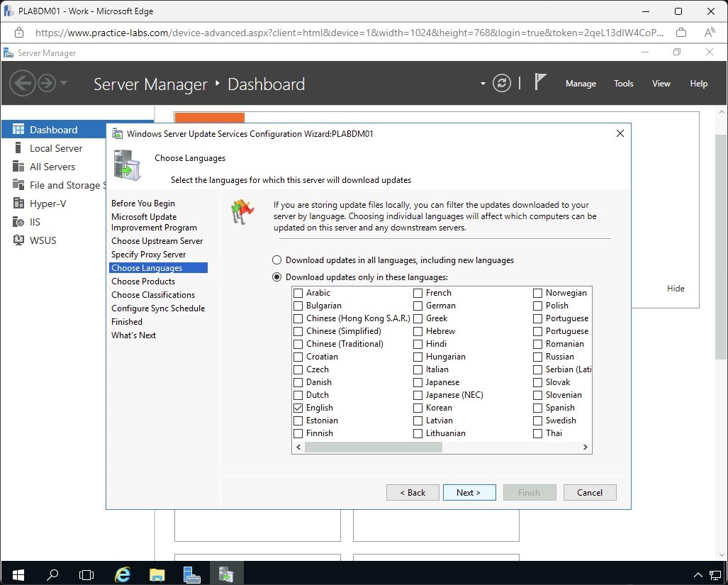Open the Tools menu
Screen dimensions: 728x585
pyautogui.click(x=623, y=84)
